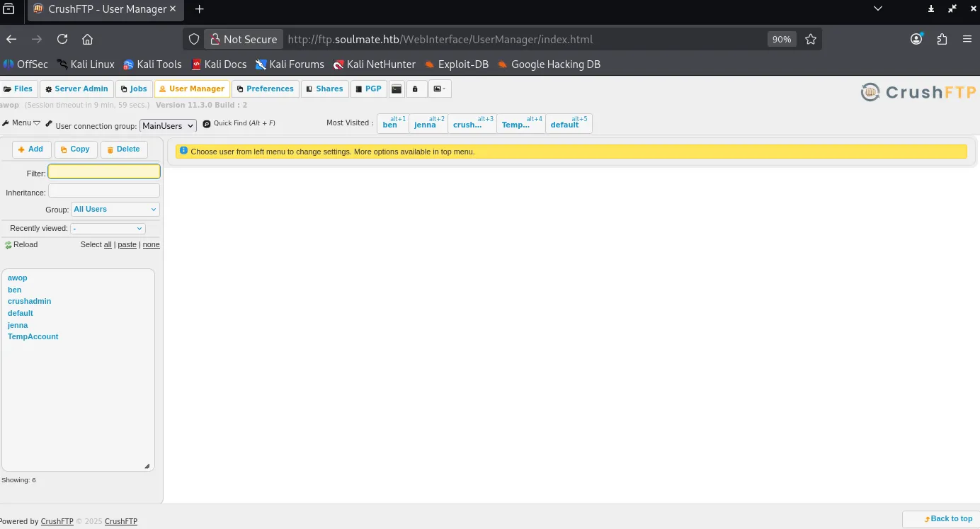This screenshot has width=980, height=529.
Task: Reload the page with the browser refresh icon
Action: click(62, 39)
